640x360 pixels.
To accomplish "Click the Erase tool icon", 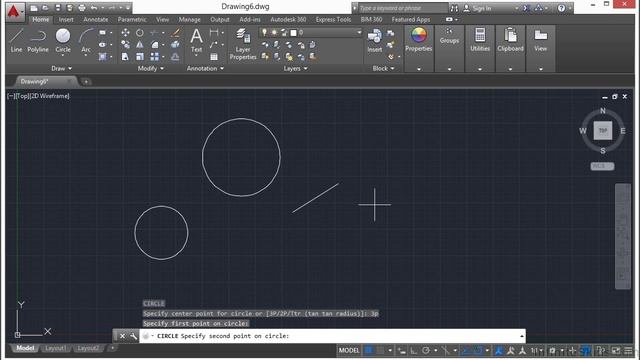I will (175, 32).
